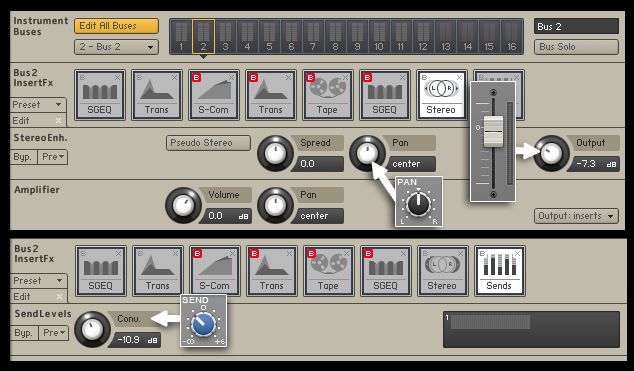The image size is (634, 371).
Task: Toggle the B bypass on highlighted Sends slot
Action: coord(482,254)
